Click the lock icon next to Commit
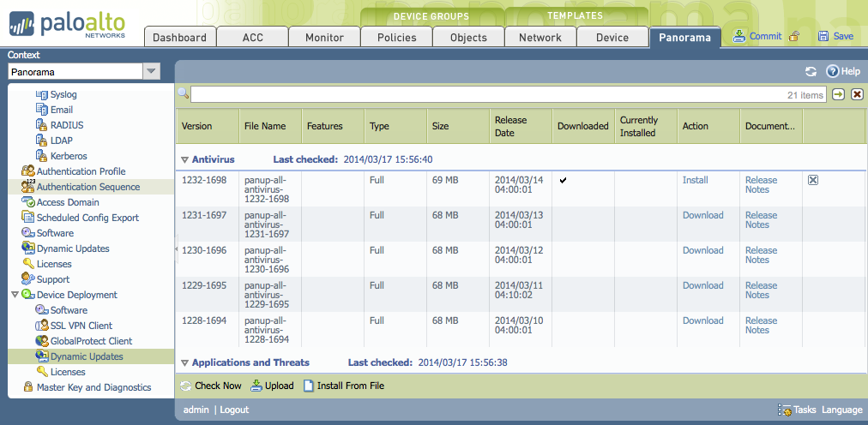 [794, 37]
